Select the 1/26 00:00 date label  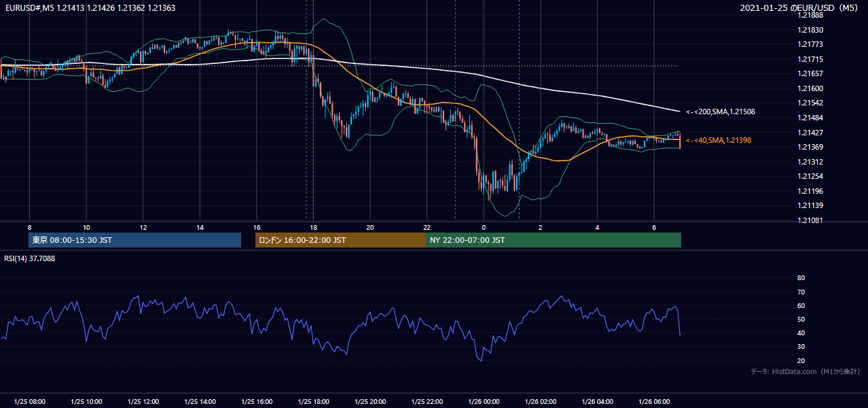484,401
